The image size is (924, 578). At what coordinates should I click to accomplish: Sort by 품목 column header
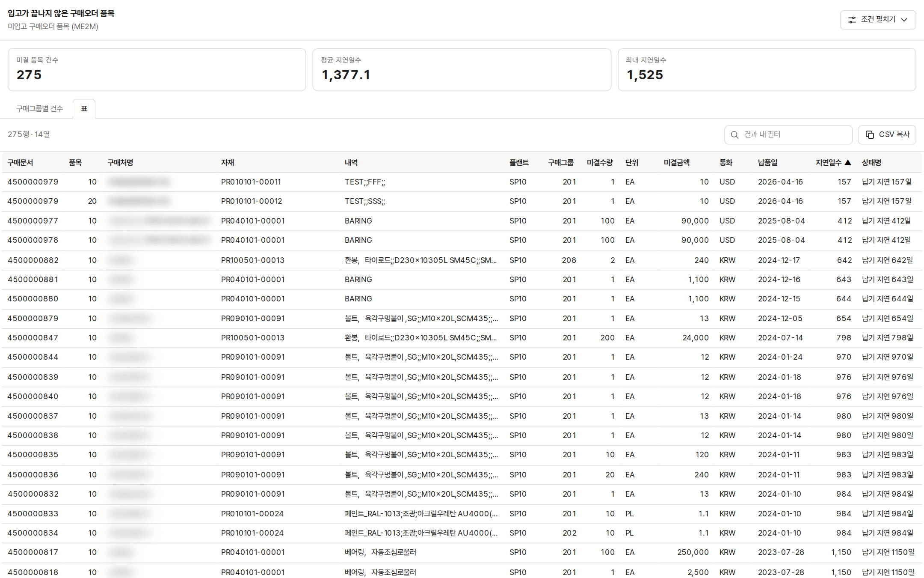coord(75,163)
